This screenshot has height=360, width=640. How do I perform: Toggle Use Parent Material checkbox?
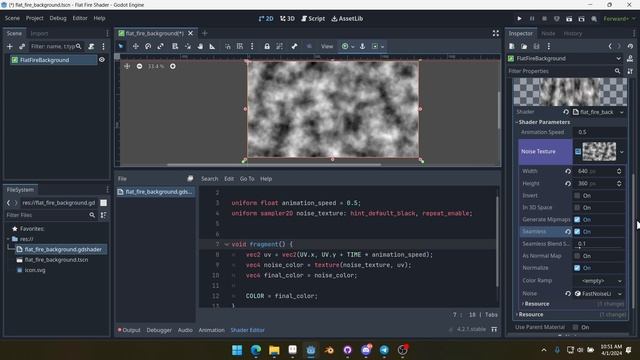coord(576,327)
